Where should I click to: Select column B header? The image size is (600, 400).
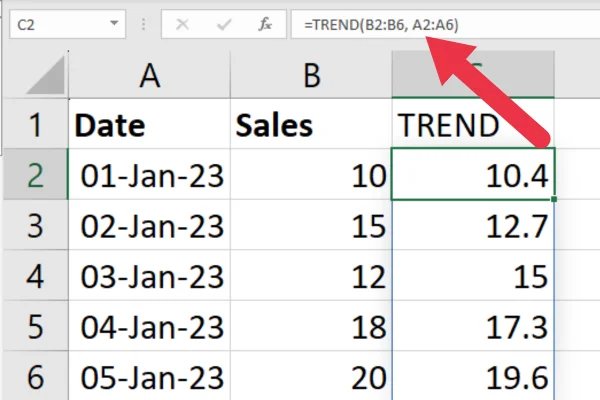(x=311, y=75)
